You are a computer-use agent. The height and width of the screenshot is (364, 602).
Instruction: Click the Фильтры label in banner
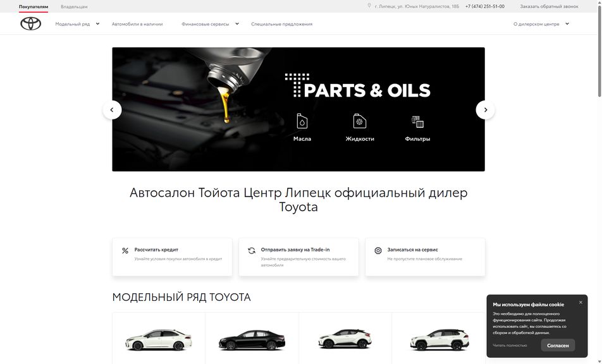[x=417, y=139]
